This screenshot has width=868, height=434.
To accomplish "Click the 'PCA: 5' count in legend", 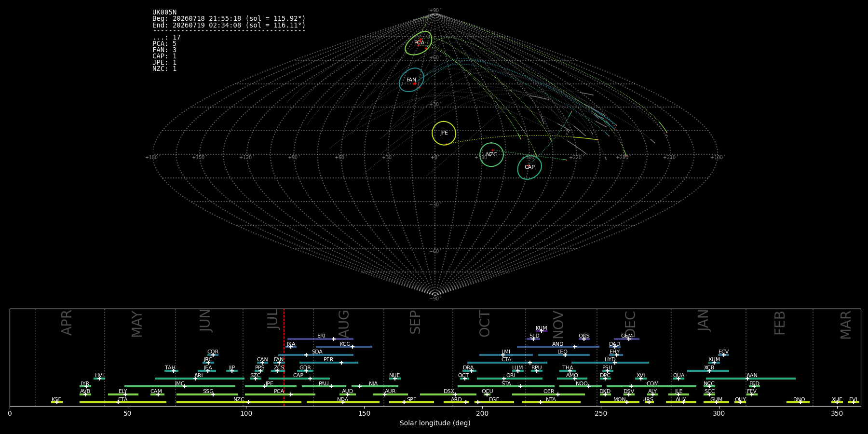I will click(164, 44).
